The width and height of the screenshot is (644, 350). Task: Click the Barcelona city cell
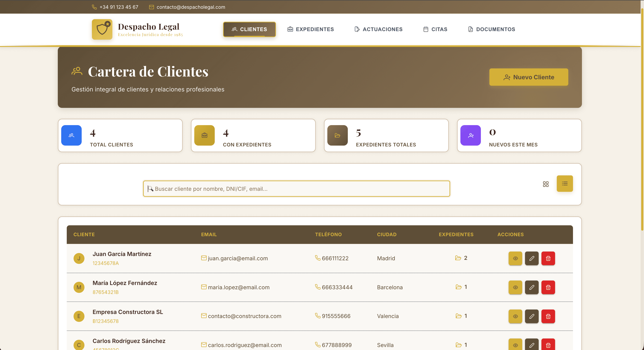pyautogui.click(x=390, y=287)
